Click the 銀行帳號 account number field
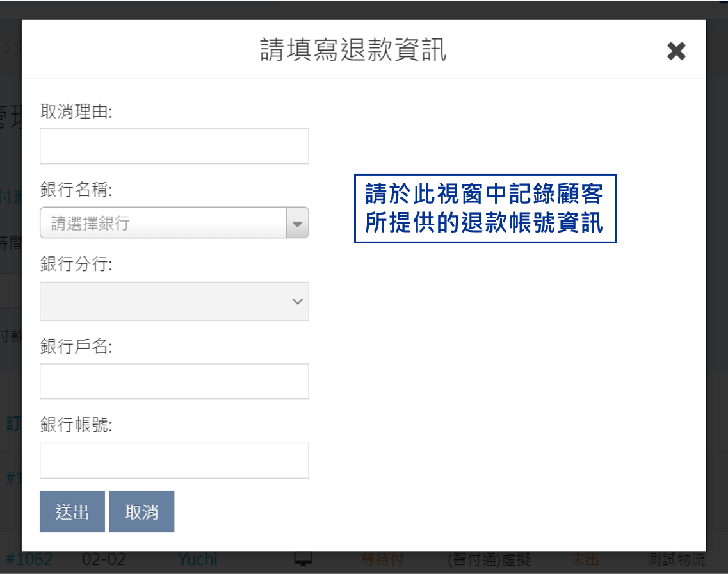728x574 pixels. (x=174, y=460)
